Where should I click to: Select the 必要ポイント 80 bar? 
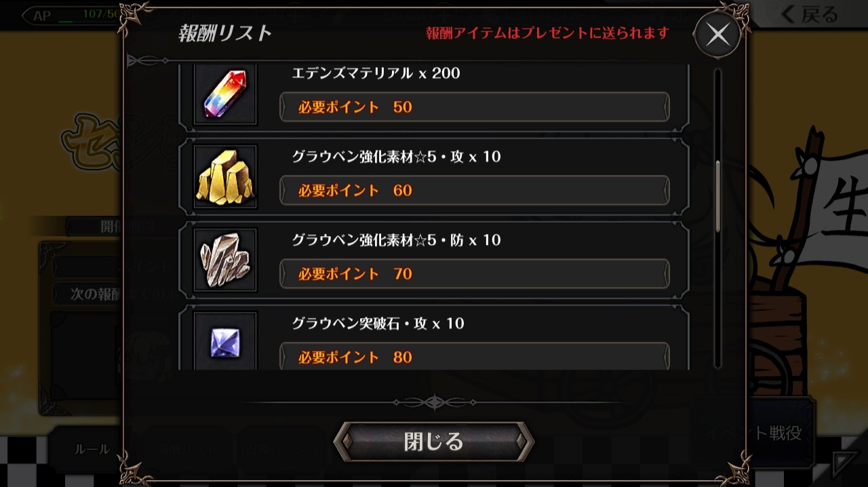(x=475, y=357)
